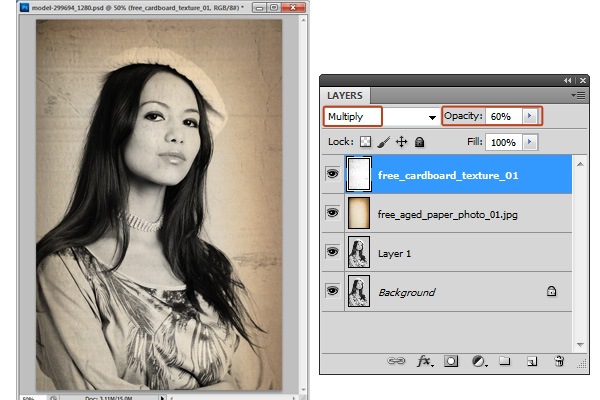
Task: Toggle visibility of the Background layer
Action: (x=333, y=291)
